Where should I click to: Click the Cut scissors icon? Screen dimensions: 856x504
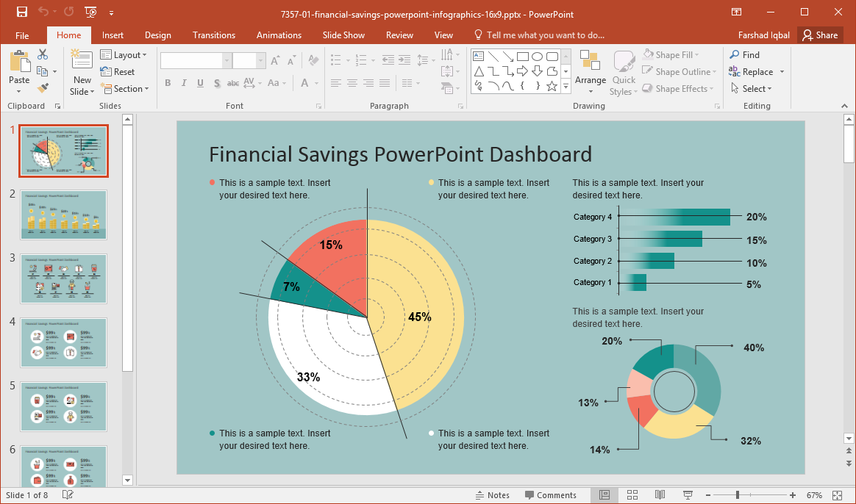[43, 54]
